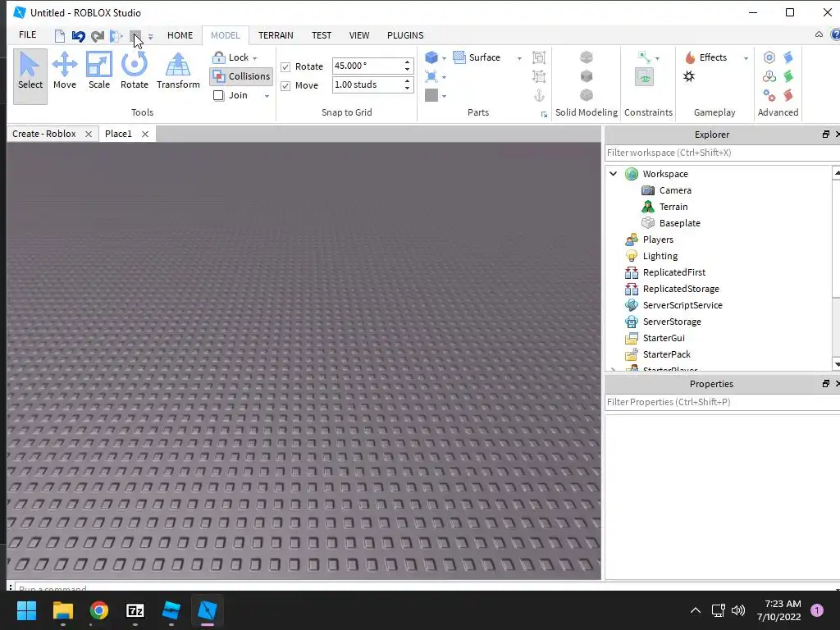Choose the Move tool

pos(64,71)
